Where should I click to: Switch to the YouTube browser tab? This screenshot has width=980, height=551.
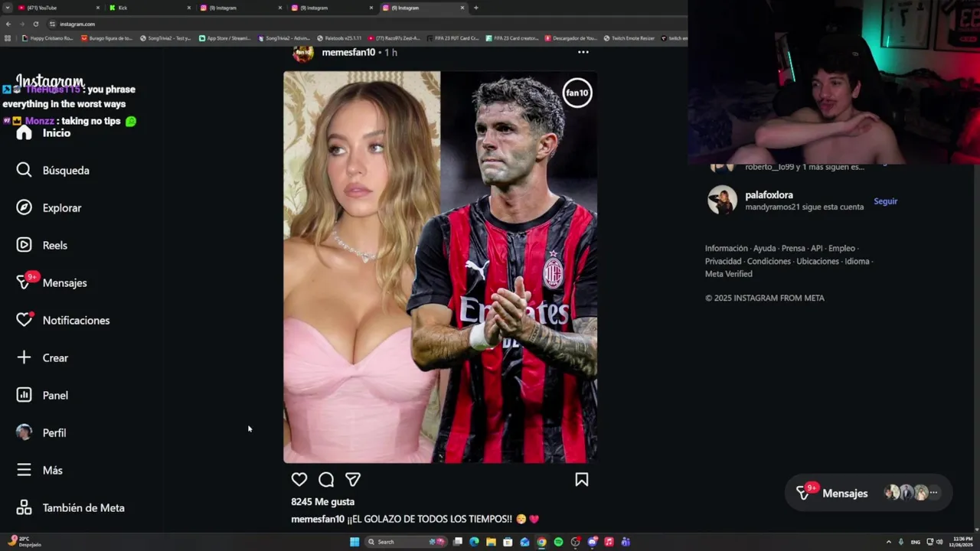coord(57,8)
